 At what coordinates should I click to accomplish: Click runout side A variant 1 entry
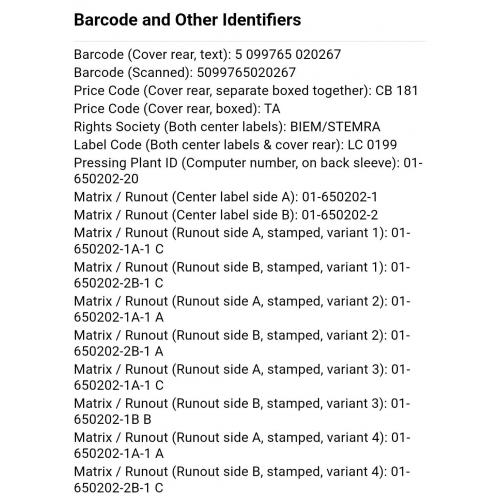[x=242, y=241]
